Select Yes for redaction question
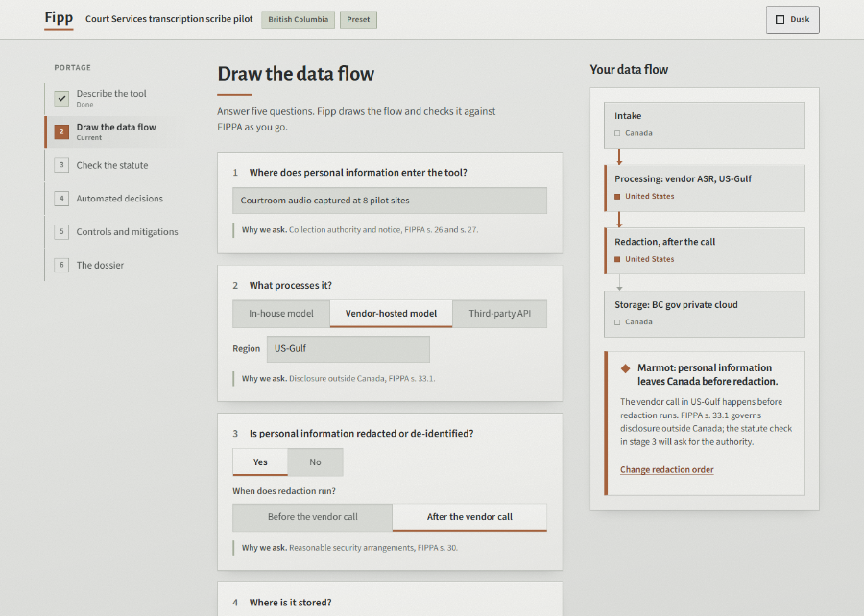This screenshot has height=616, width=864. click(x=260, y=462)
